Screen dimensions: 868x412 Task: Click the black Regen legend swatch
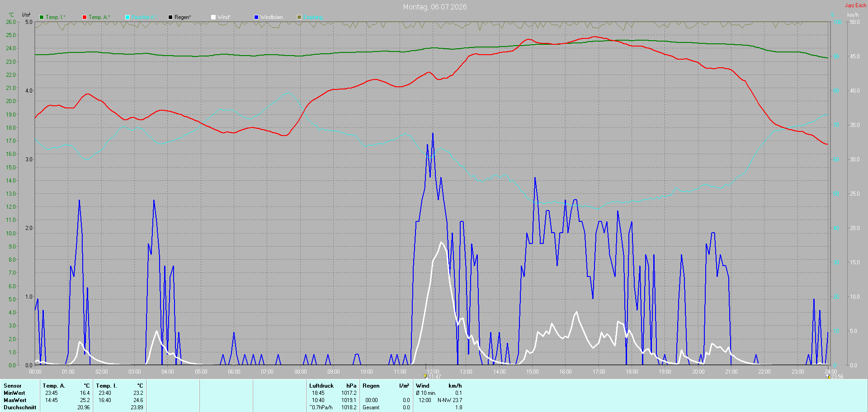point(170,17)
